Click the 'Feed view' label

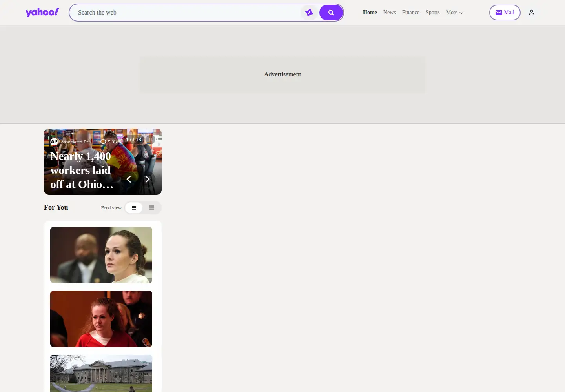[111, 208]
